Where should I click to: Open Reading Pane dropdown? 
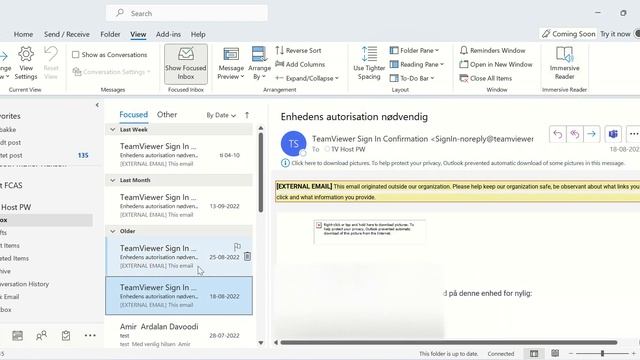(x=417, y=64)
